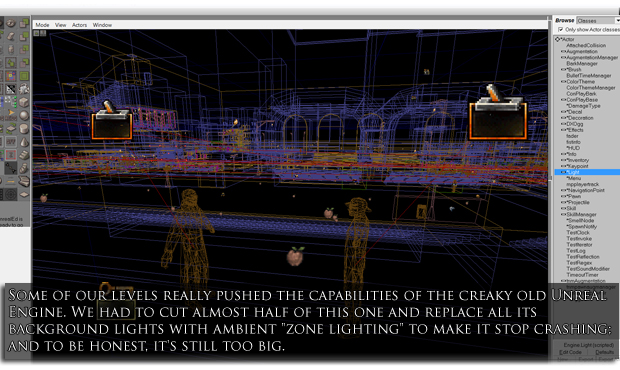Open the Actors menu
Image resolution: width=620 pixels, height=370 pixels.
[x=79, y=25]
